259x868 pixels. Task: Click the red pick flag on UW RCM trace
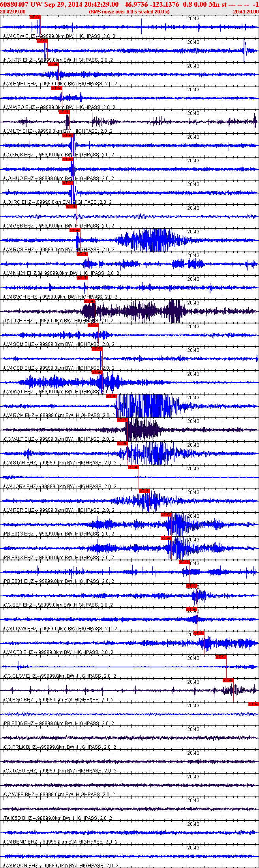(111, 396)
